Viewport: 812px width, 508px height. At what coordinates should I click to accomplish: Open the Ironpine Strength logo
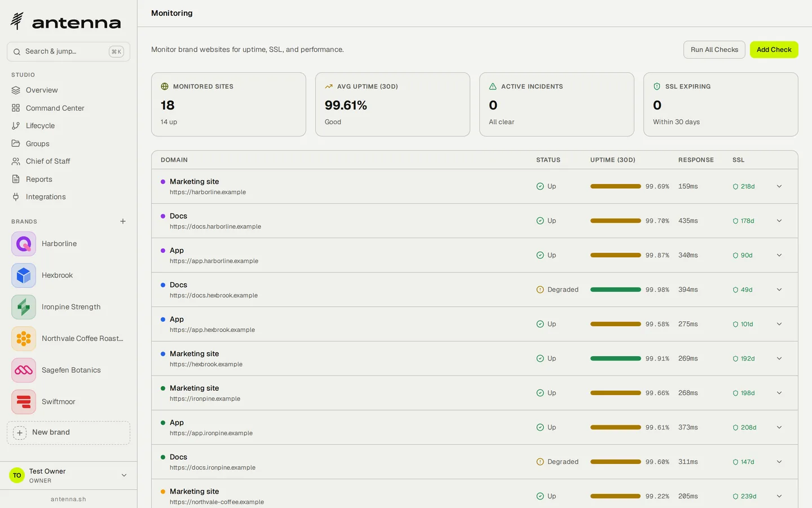pyautogui.click(x=24, y=307)
